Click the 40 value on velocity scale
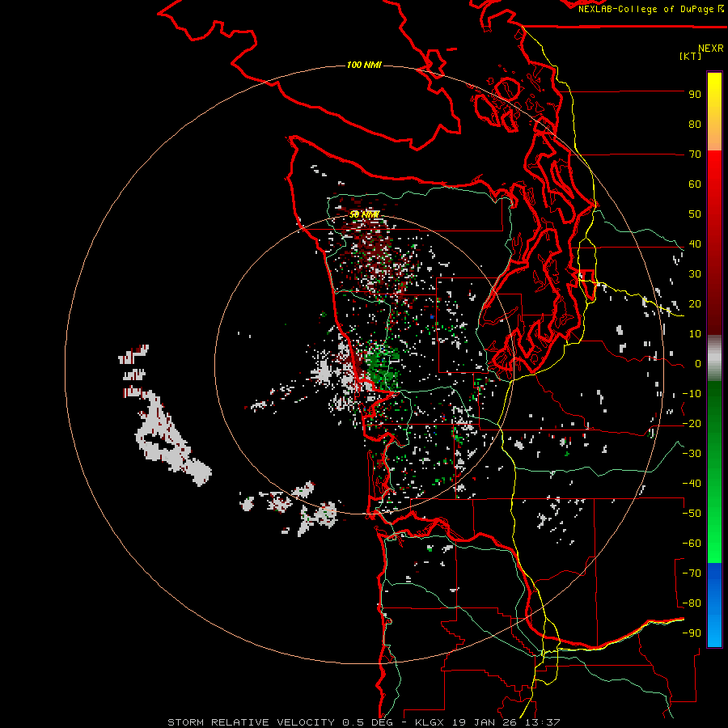This screenshot has height=728, width=728. [695, 244]
